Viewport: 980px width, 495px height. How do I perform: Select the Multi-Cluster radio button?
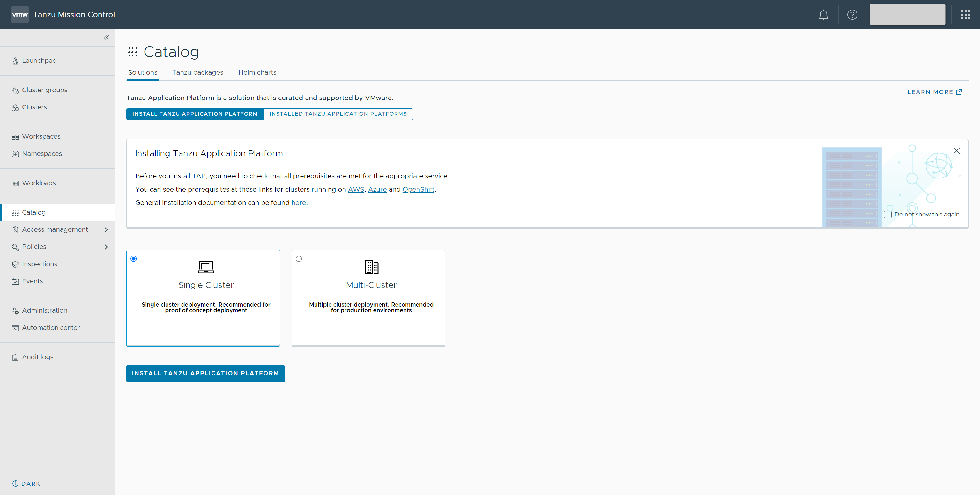coord(299,259)
